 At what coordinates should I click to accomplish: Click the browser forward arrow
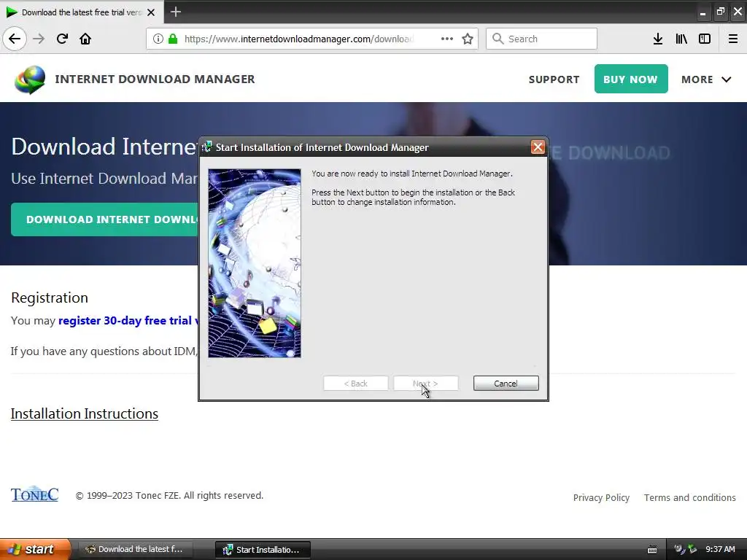[x=39, y=39]
